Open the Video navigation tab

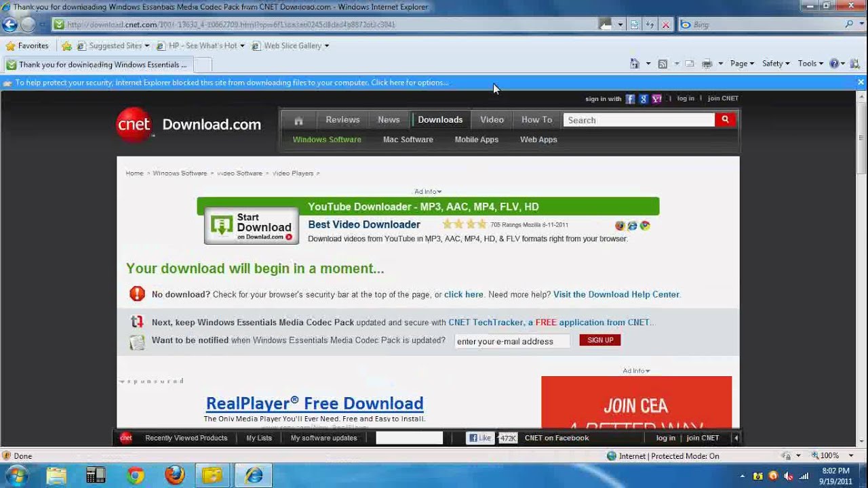(492, 120)
